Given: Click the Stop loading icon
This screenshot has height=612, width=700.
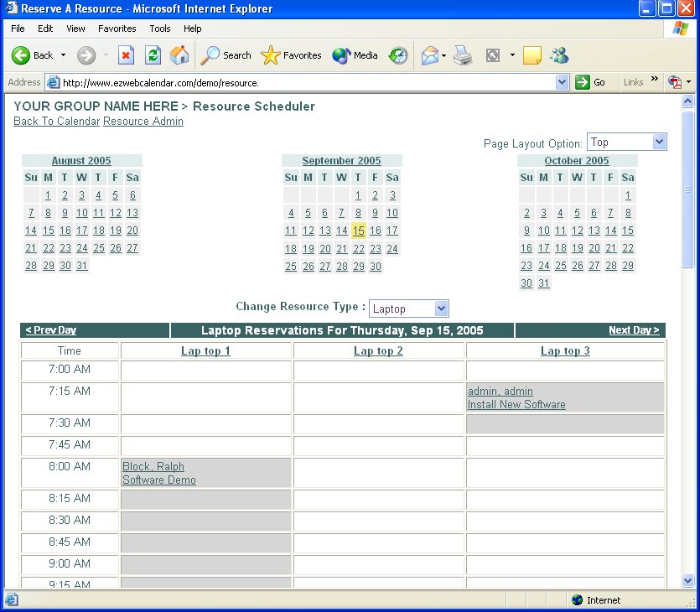Looking at the screenshot, I should pos(126,55).
